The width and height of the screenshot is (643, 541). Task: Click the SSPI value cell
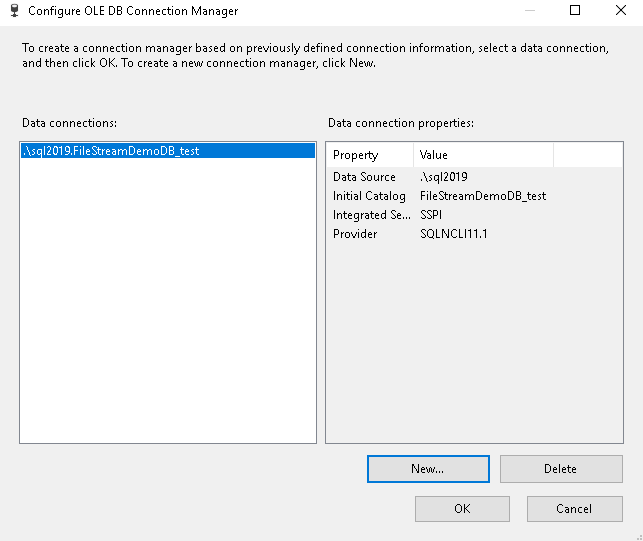tap(433, 215)
